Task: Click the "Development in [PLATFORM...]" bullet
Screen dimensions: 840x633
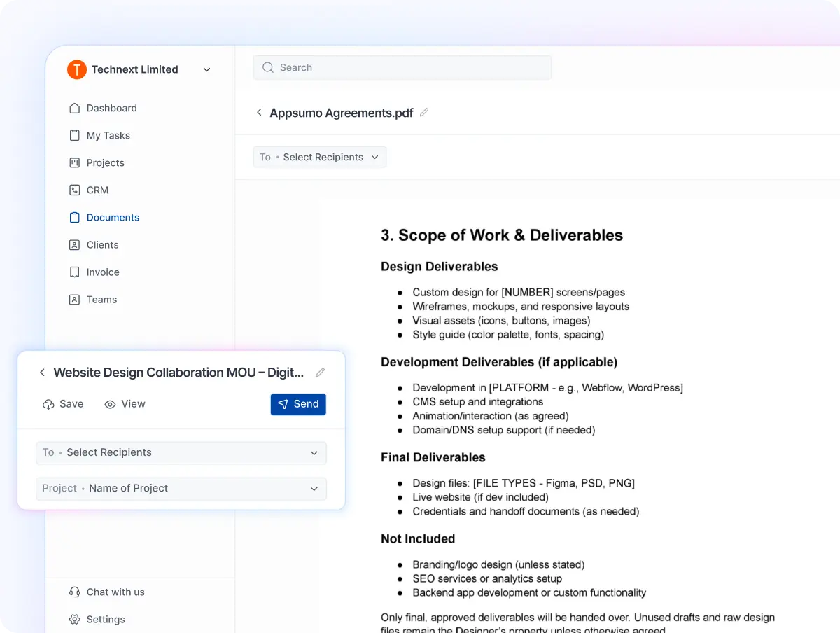Action: pyautogui.click(x=547, y=388)
